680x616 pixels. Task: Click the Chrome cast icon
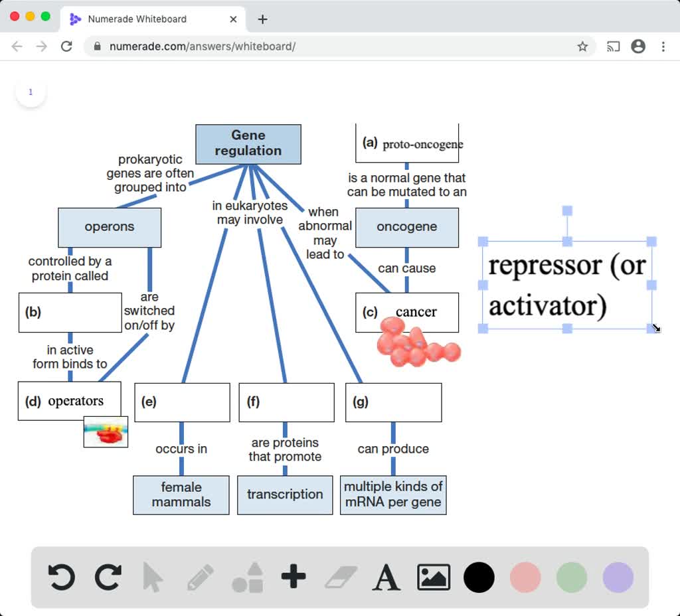pyautogui.click(x=612, y=46)
